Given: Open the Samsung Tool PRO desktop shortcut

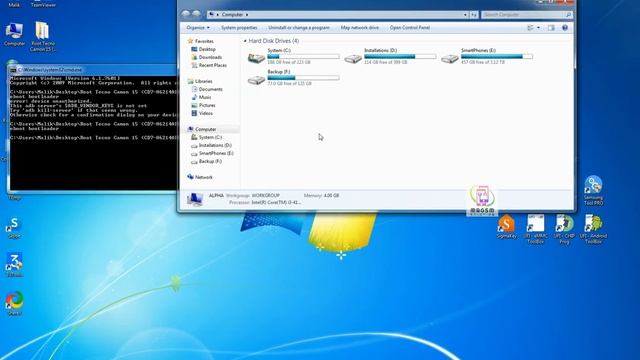Looking at the screenshot, I should [593, 190].
